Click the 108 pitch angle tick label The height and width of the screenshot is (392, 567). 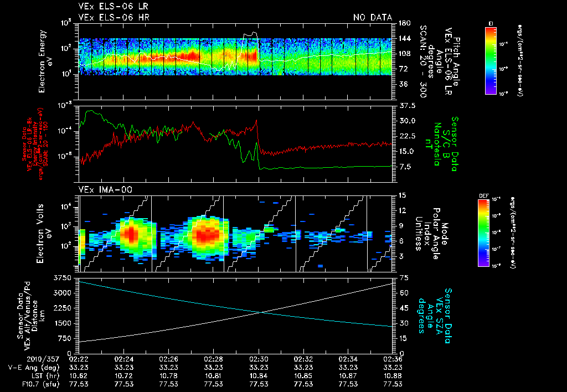(405, 54)
